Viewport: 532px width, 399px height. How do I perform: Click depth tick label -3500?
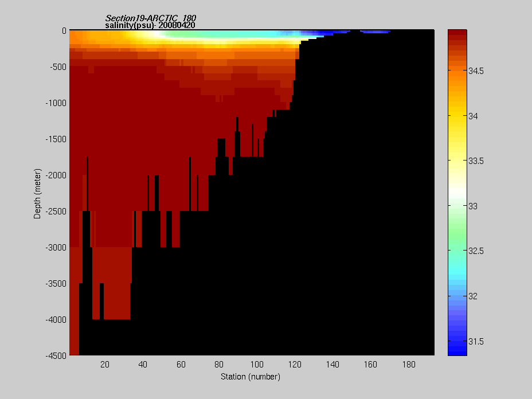(x=56, y=284)
